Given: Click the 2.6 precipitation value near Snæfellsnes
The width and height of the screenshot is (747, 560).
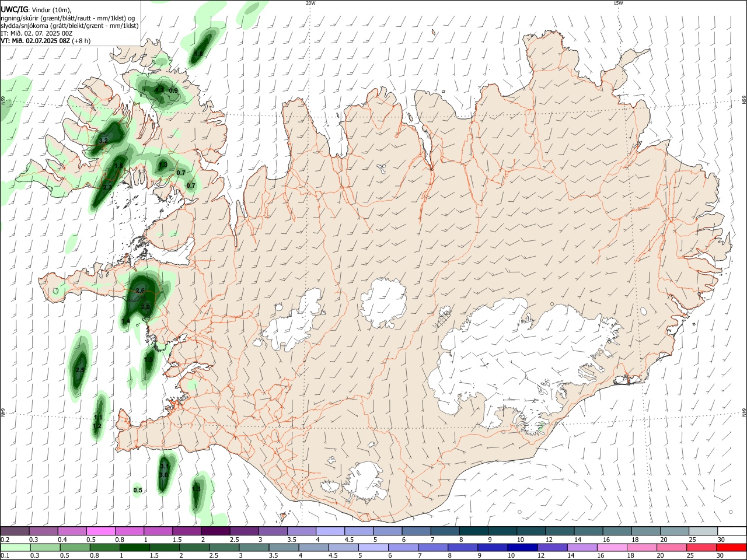Looking at the screenshot, I should [140, 290].
